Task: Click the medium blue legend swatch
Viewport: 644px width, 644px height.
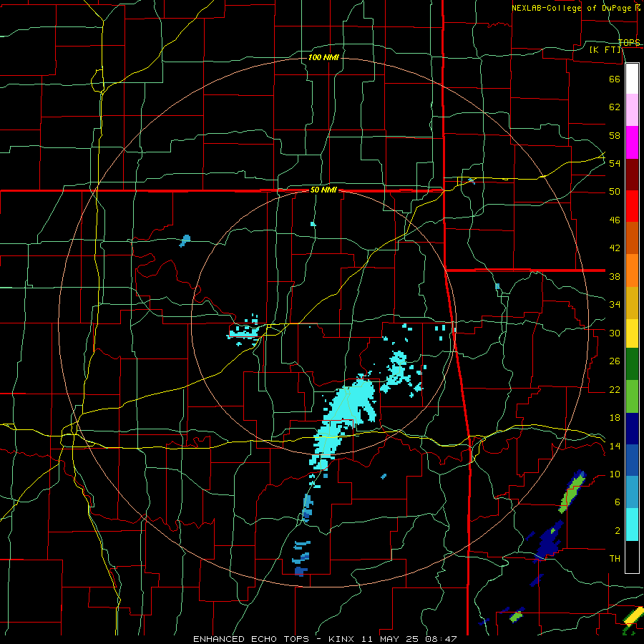Action: tap(632, 460)
